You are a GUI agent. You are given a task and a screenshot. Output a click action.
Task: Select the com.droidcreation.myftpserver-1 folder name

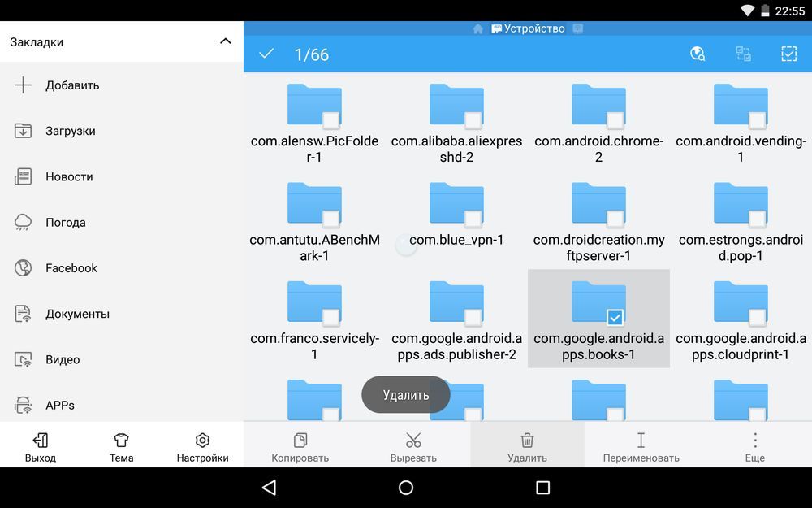598,247
